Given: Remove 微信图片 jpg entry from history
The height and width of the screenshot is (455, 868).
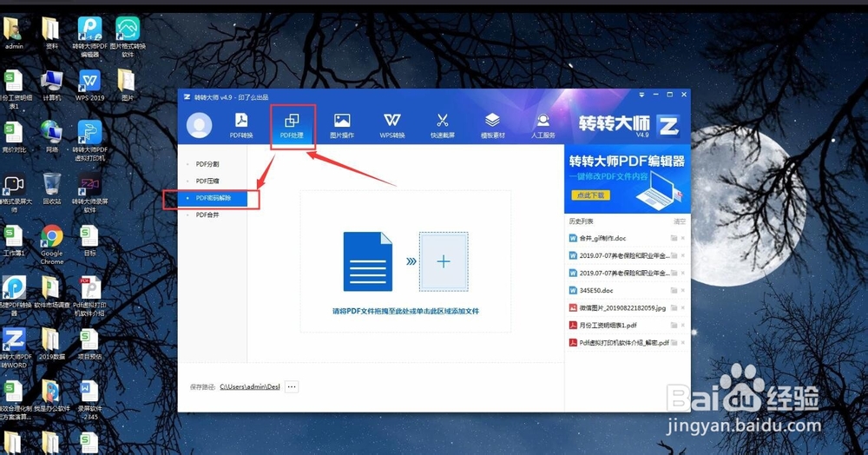Looking at the screenshot, I should [683, 307].
